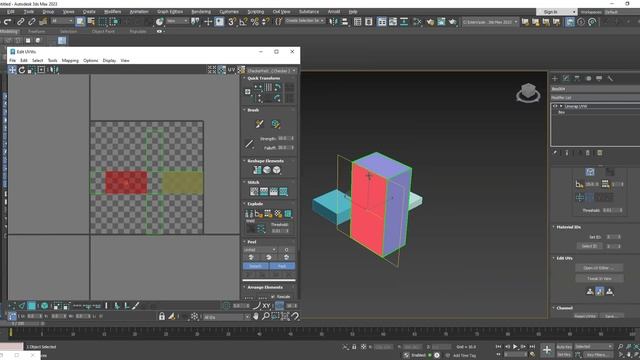The height and width of the screenshot is (360, 640).
Task: Click the redo arrow in the main toolbar
Action: point(7,22)
